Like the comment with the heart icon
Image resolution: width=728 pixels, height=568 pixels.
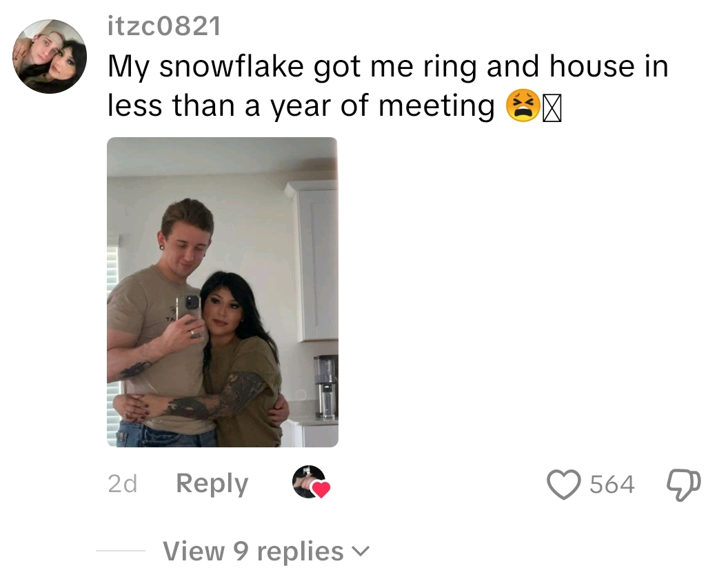[x=564, y=485]
